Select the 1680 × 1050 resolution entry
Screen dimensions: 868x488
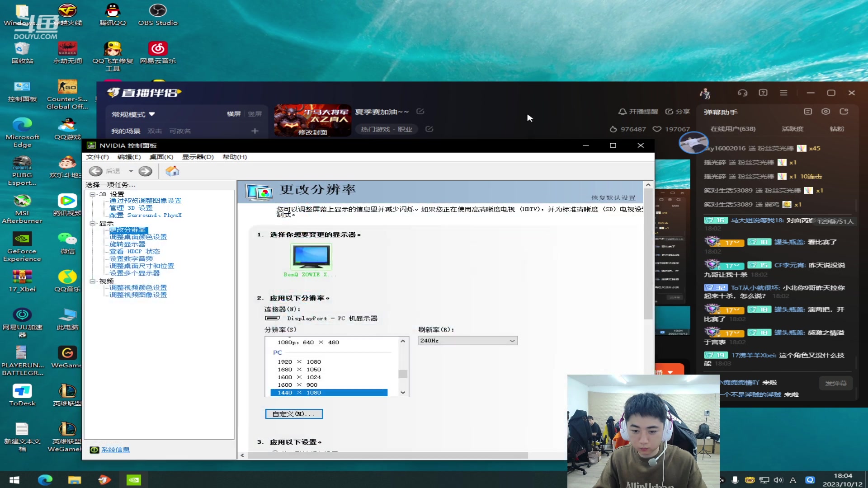pos(299,369)
